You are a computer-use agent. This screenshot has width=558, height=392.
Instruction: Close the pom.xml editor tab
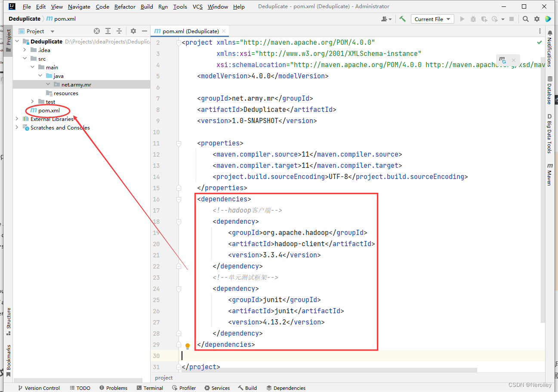(224, 31)
